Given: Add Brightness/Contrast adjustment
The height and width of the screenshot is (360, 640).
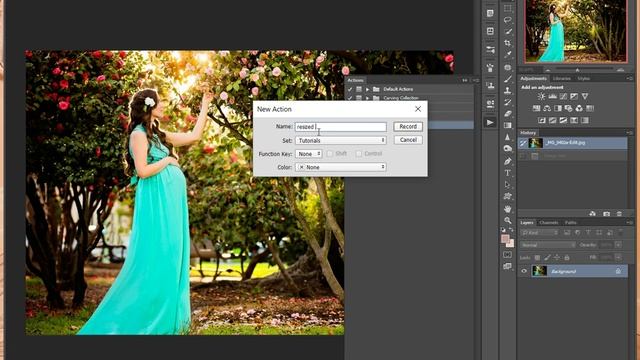Looking at the screenshot, I should [541, 96].
